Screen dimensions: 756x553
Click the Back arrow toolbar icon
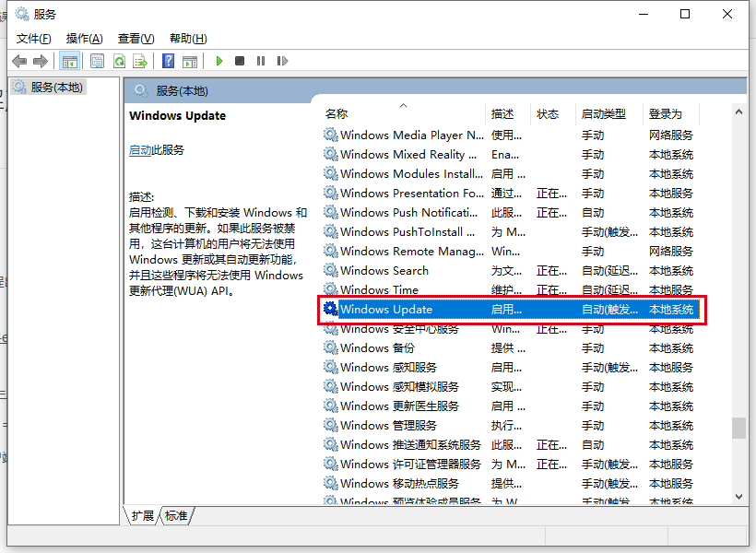tap(19, 61)
